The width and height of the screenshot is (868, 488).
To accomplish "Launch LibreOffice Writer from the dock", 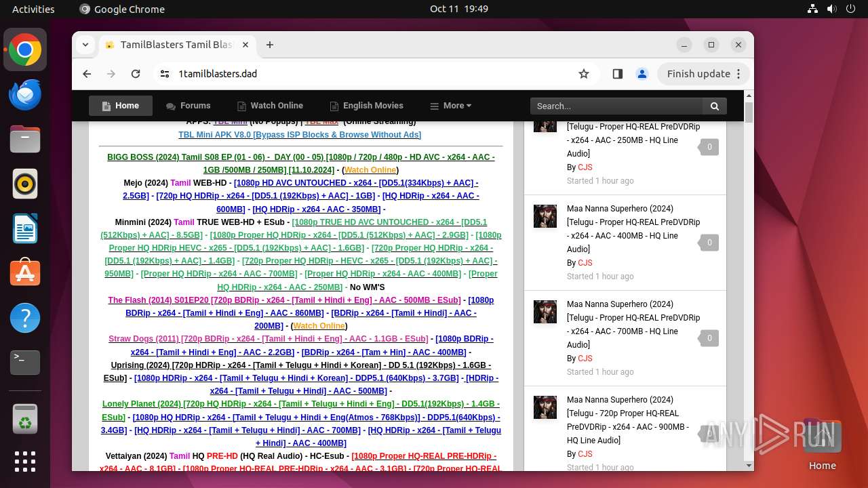I will (25, 228).
